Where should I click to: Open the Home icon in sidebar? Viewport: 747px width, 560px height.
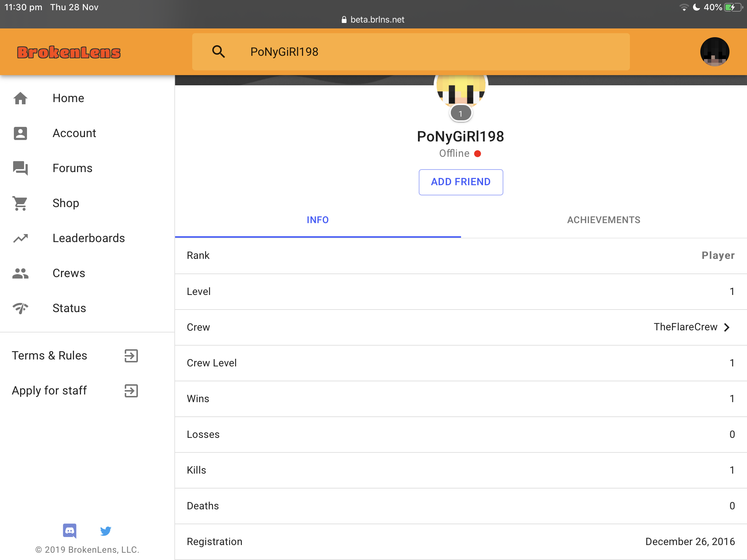pos(20,98)
